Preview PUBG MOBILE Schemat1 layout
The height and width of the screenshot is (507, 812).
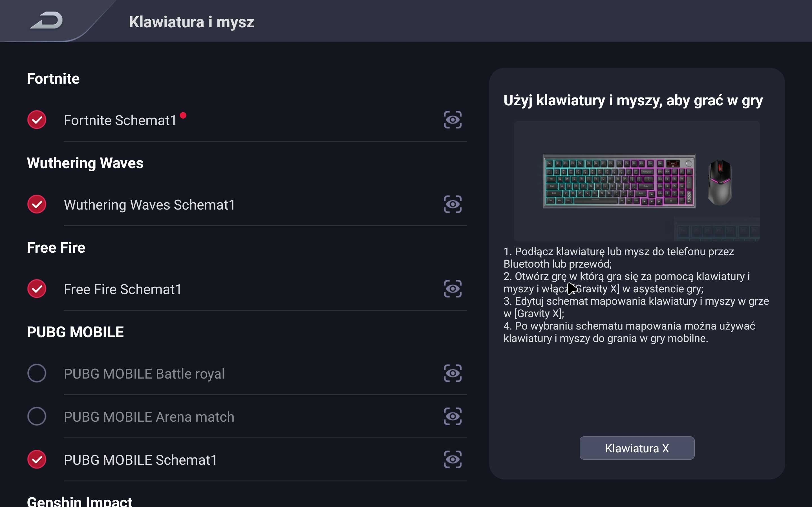[x=452, y=459]
